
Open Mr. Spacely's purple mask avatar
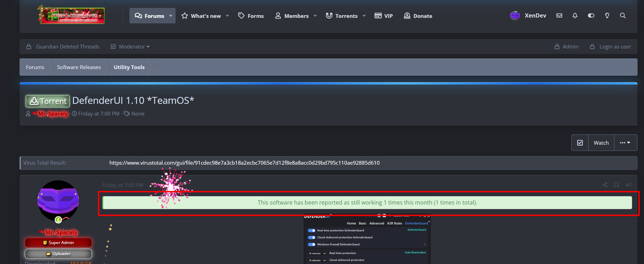pyautogui.click(x=58, y=201)
